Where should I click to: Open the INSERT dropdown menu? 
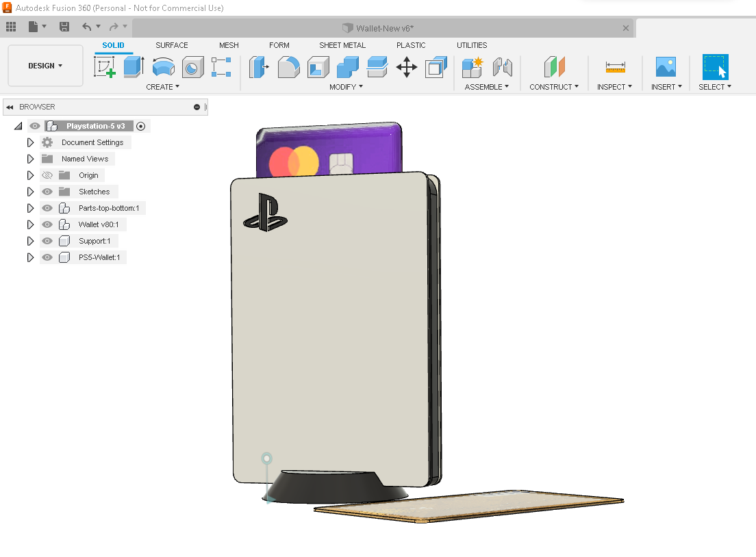(x=666, y=87)
